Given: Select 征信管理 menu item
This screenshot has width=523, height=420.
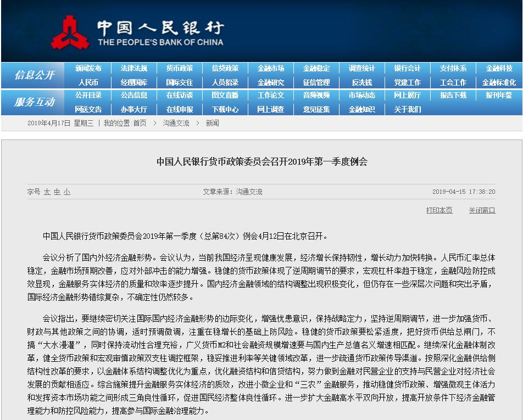Looking at the screenshot, I should [x=316, y=82].
